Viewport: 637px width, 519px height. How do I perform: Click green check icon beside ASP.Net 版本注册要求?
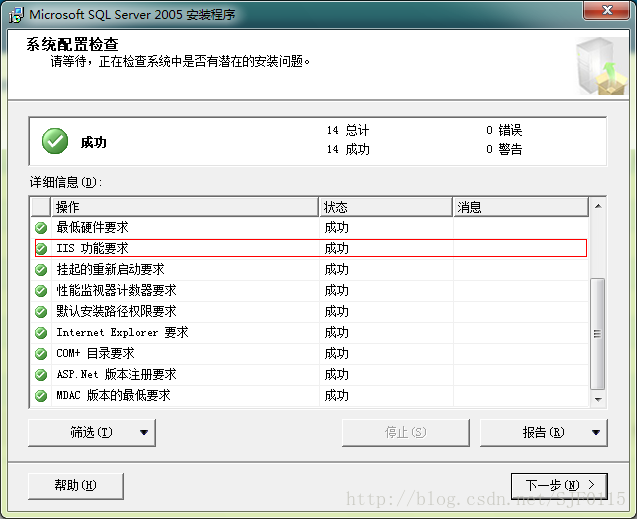[x=41, y=374]
